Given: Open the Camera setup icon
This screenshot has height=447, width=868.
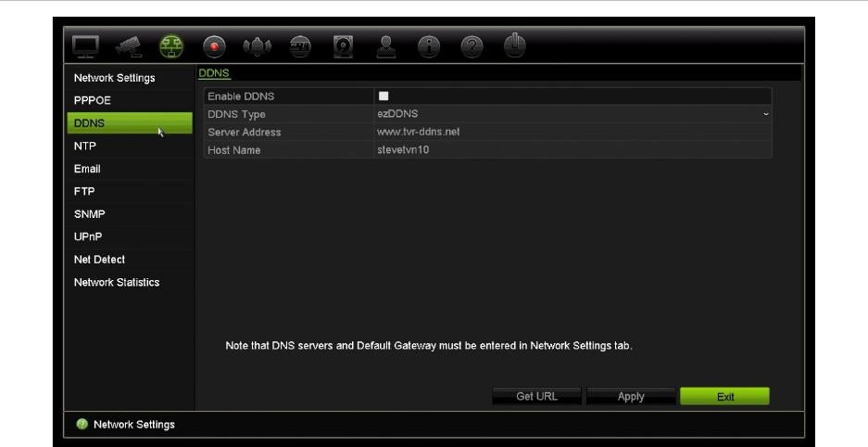Looking at the screenshot, I should [x=129, y=46].
